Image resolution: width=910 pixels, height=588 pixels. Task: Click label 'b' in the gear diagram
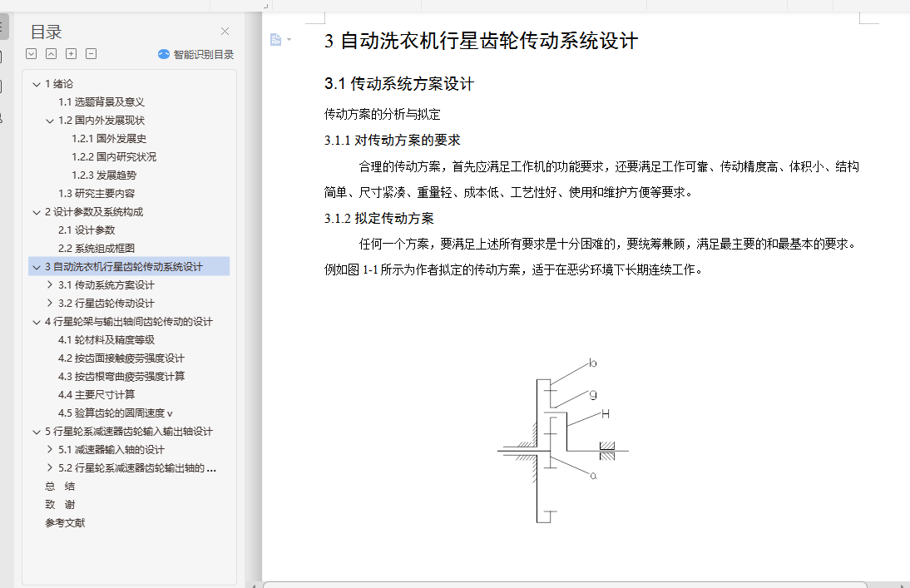point(592,363)
